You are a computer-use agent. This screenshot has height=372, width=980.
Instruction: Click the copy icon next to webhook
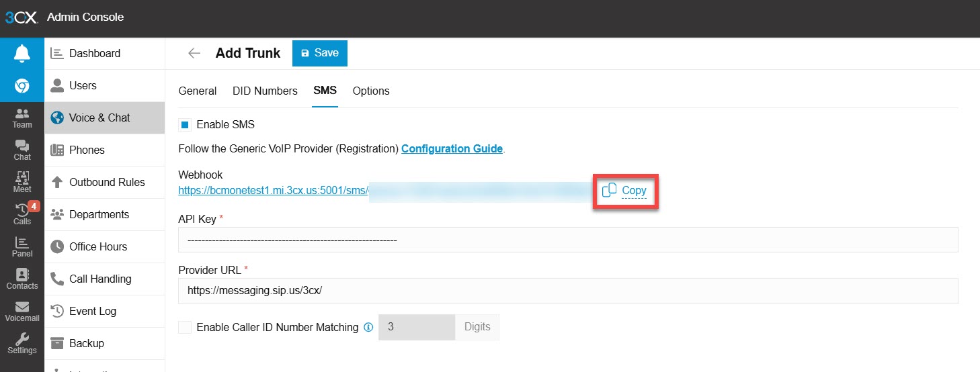[x=609, y=191]
